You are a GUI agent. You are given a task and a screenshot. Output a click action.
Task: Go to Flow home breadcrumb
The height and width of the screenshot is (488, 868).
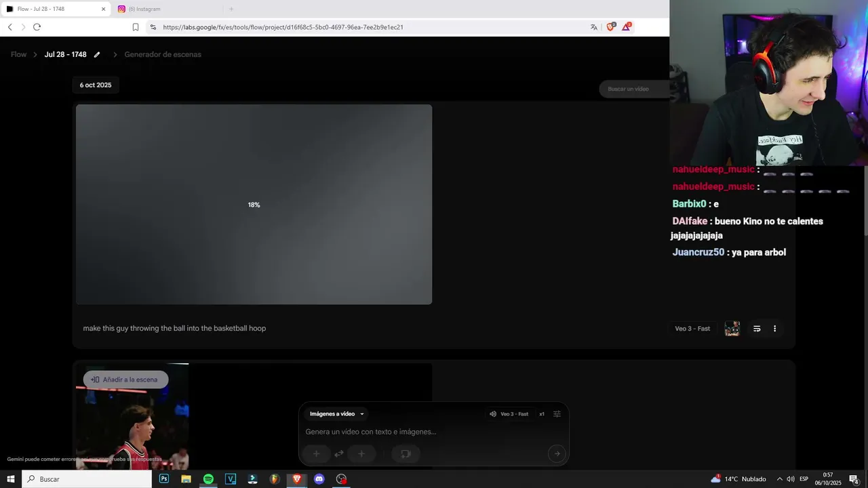[18, 54]
